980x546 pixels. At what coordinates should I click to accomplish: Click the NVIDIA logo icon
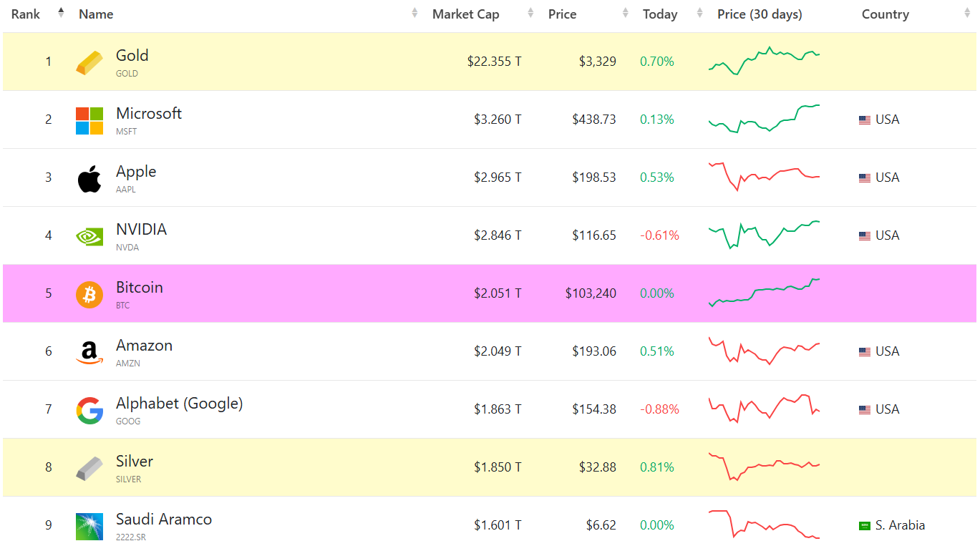click(x=89, y=236)
